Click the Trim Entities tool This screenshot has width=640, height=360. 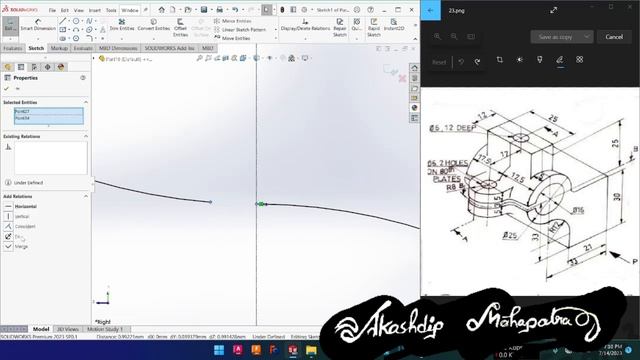point(122,25)
